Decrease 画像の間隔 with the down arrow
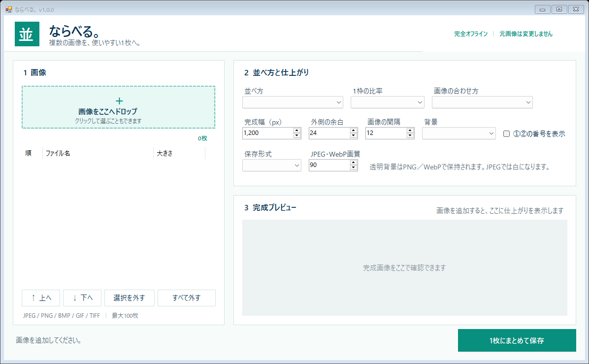The width and height of the screenshot is (589, 364). 410,135
